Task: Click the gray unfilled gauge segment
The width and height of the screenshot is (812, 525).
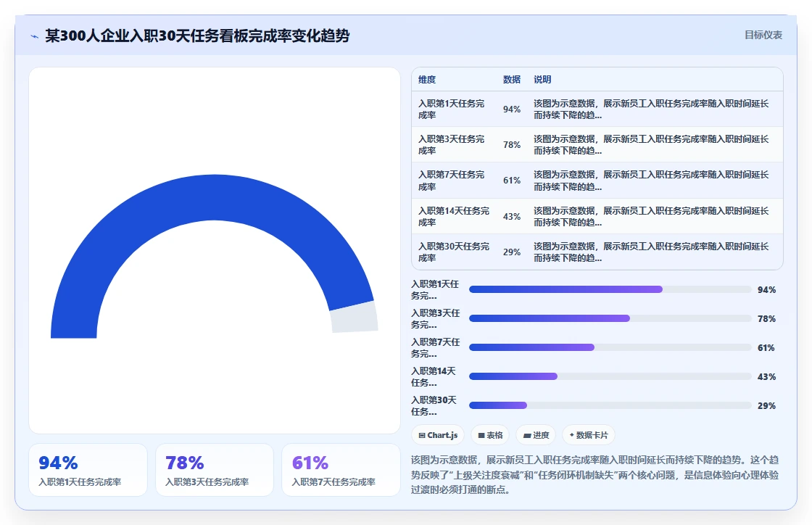Action: click(355, 318)
